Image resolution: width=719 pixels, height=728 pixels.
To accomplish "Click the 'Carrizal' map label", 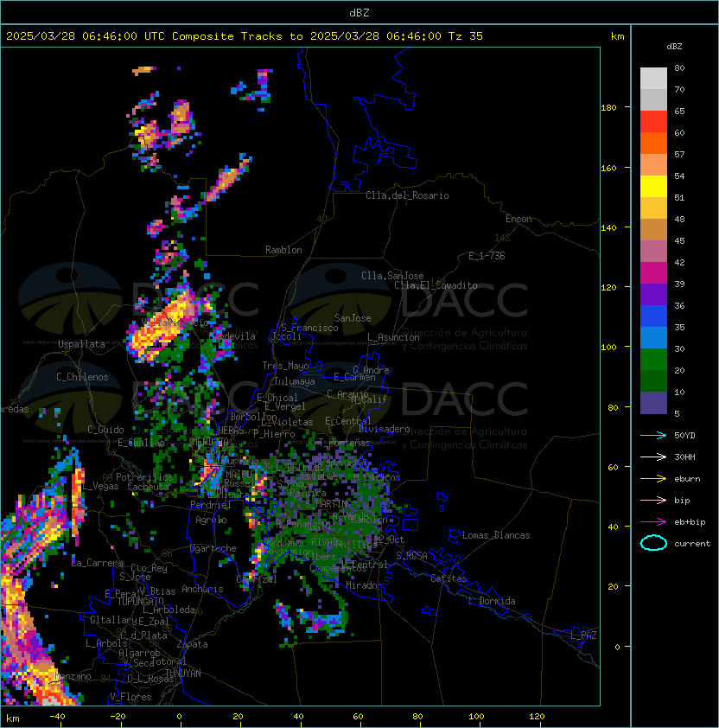I will tap(257, 579).
